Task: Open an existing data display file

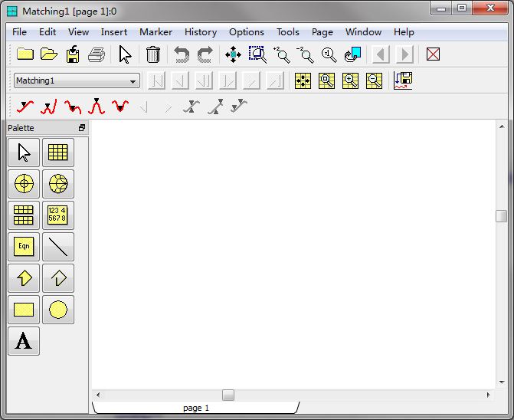Action: pos(49,54)
